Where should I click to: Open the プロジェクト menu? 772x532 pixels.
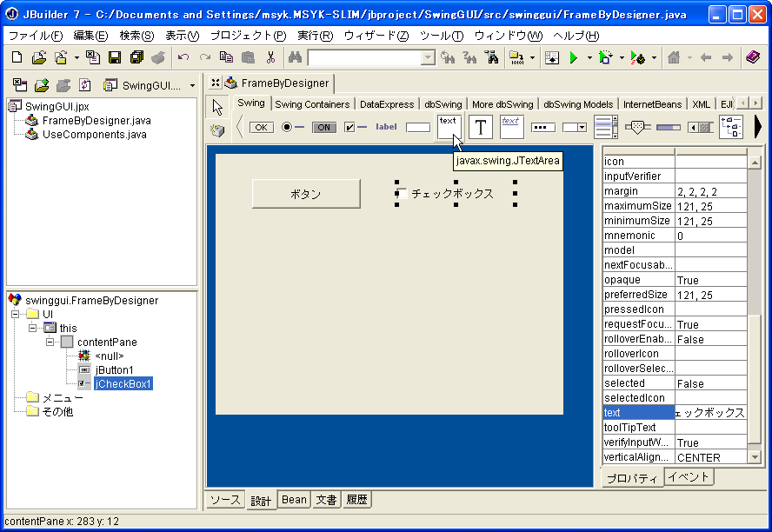(247, 36)
